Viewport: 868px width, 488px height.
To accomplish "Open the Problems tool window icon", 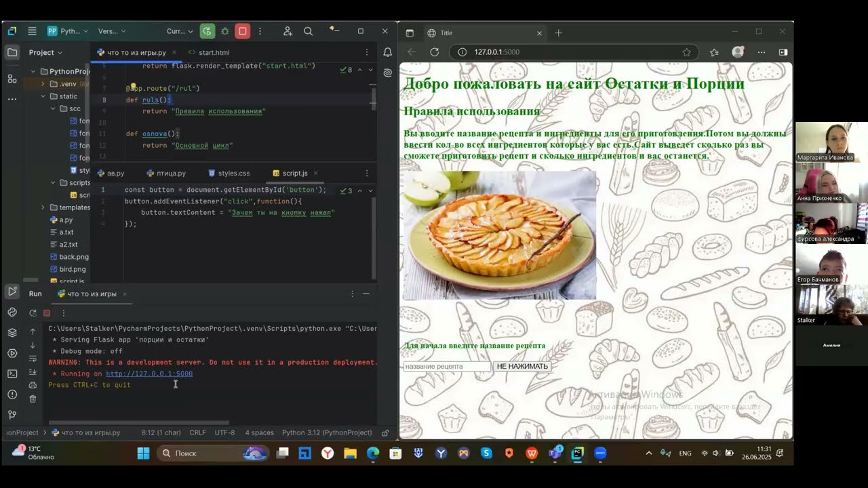I will 12,394.
